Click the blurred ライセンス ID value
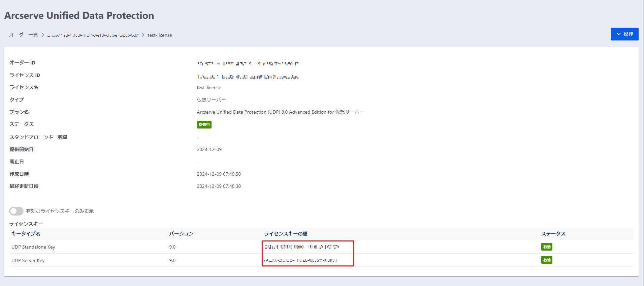644x286 pixels. click(x=248, y=77)
